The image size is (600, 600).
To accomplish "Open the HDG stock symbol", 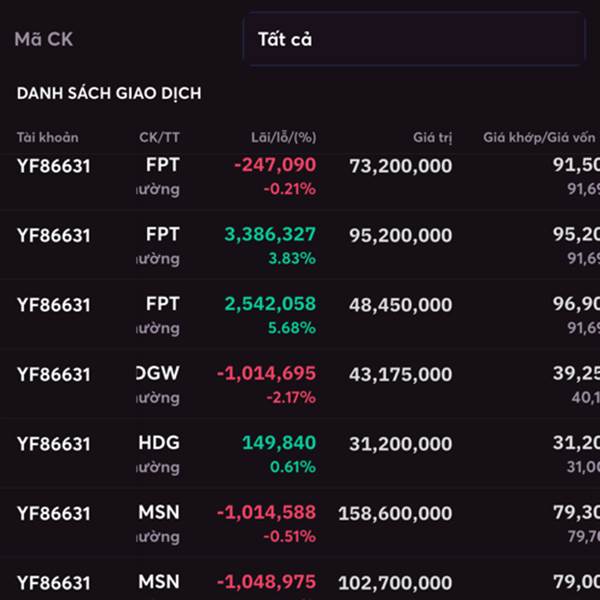I will pyautogui.click(x=160, y=442).
